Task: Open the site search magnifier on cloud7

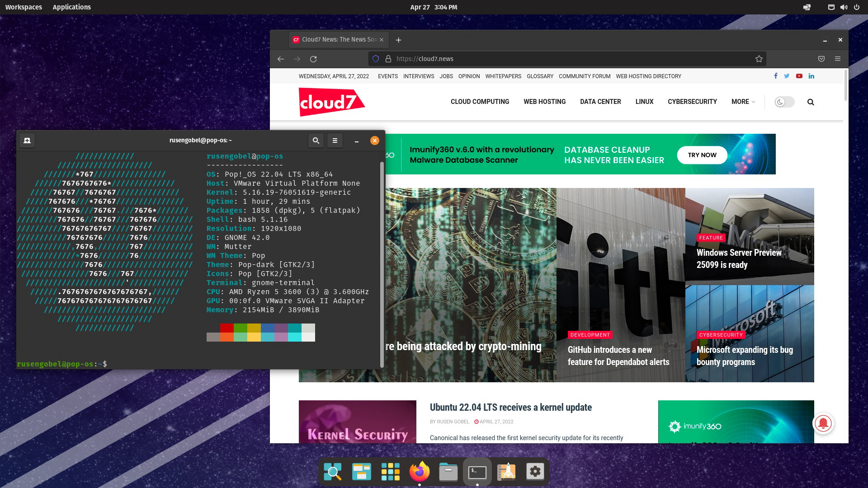Action: pos(811,102)
